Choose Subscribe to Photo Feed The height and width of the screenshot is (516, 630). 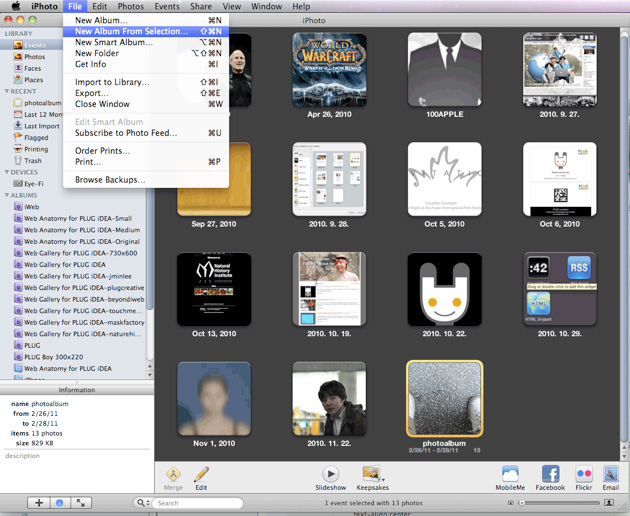146,133
